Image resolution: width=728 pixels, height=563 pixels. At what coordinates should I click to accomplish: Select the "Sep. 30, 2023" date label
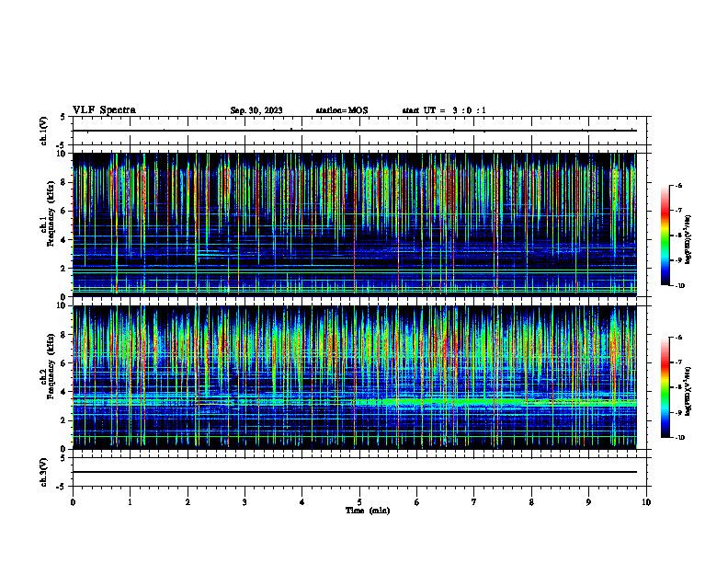pos(256,110)
